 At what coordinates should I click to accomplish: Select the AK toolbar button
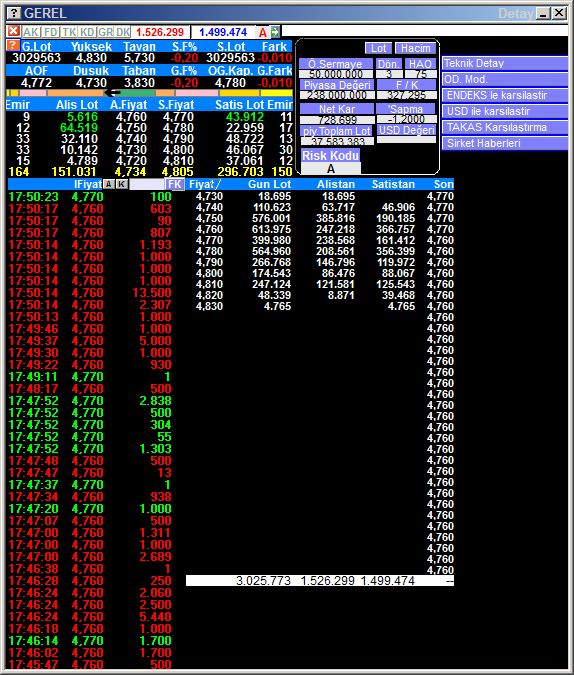pyautogui.click(x=31, y=32)
